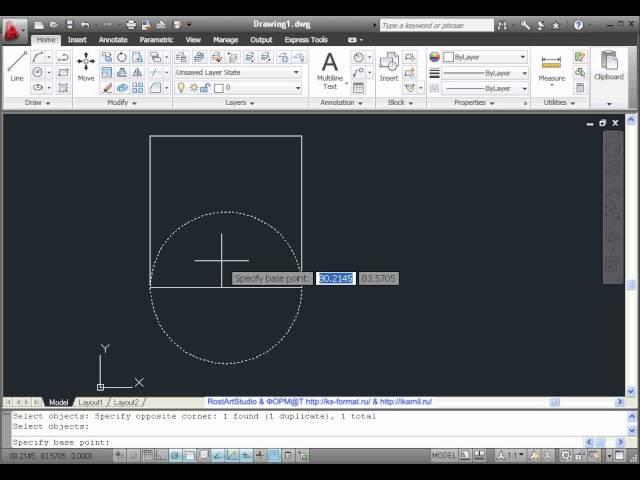Open the Unsaved Layer State dropdown
The height and width of the screenshot is (480, 640).
(x=238, y=73)
